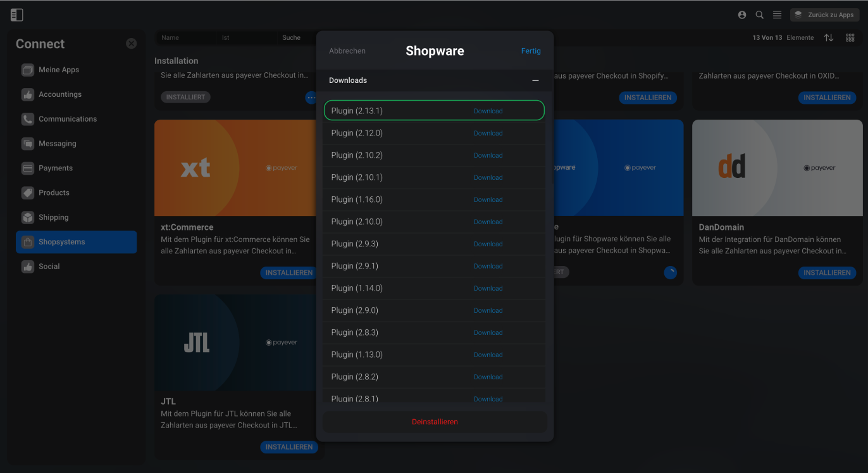868x473 pixels.
Task: Go back via Zurück zu Apps
Action: (825, 15)
